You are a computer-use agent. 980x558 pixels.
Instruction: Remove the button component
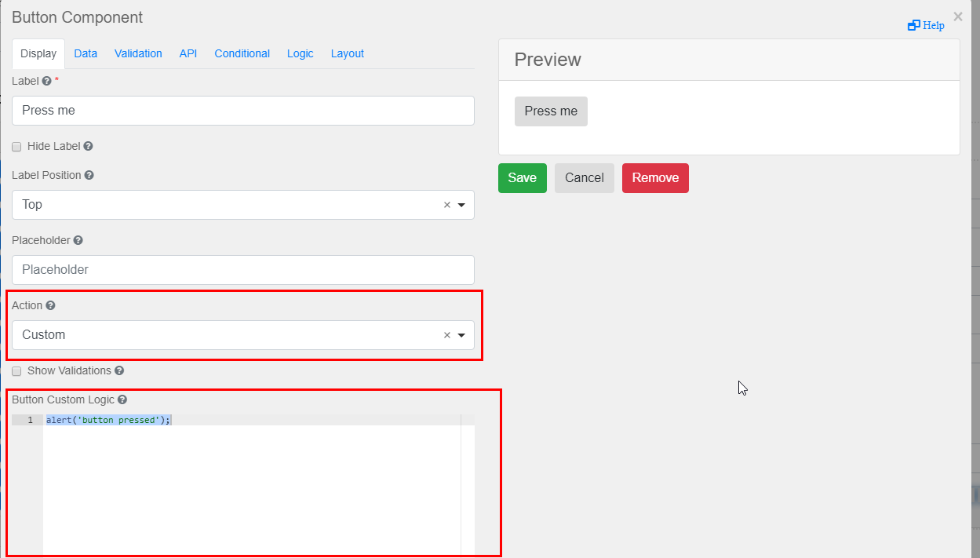coord(655,178)
